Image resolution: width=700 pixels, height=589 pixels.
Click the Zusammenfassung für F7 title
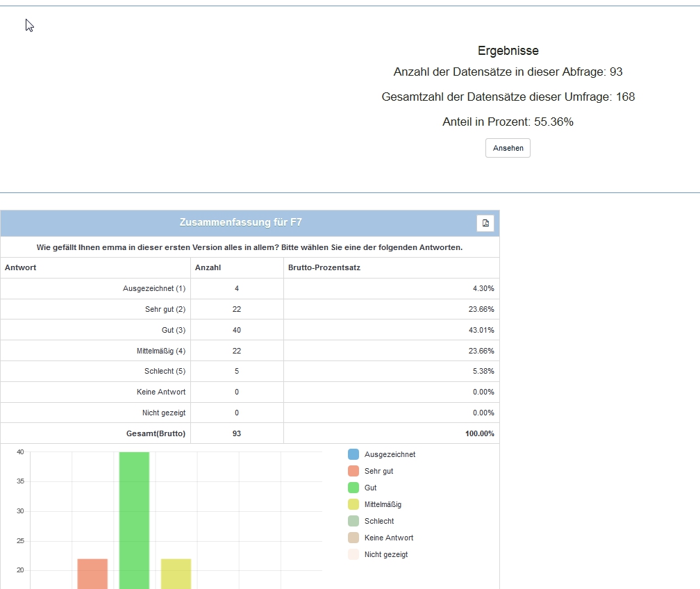click(x=240, y=223)
